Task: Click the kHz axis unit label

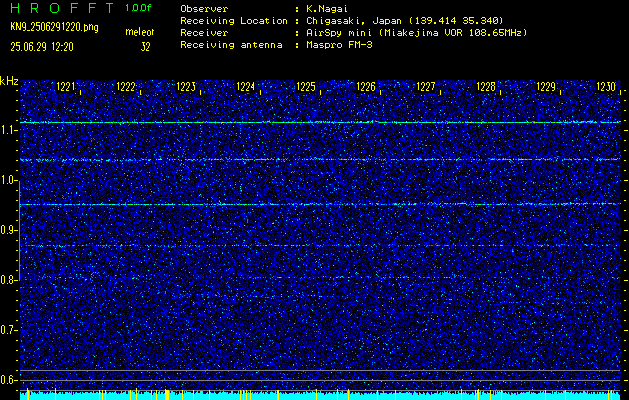Action: (x=10, y=81)
